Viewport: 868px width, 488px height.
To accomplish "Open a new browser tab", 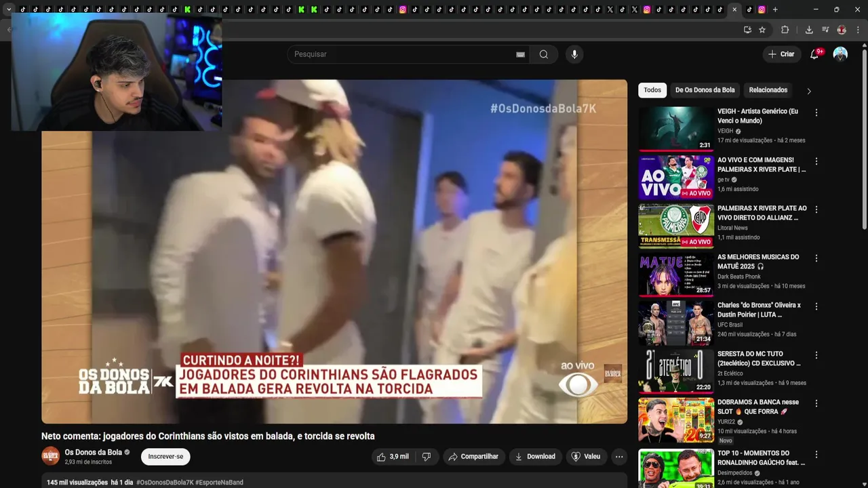I will pos(775,9).
